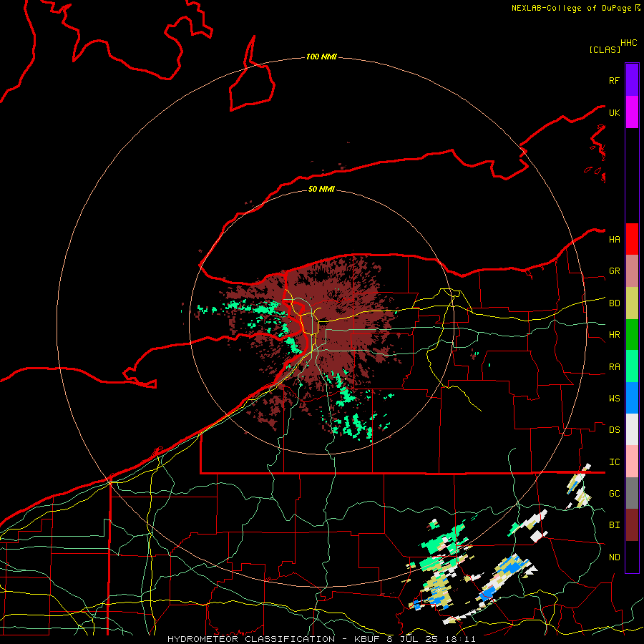Click the 'NEXLAB-College of DuPage' credit text
The height and width of the screenshot is (644, 644).
(571, 8)
